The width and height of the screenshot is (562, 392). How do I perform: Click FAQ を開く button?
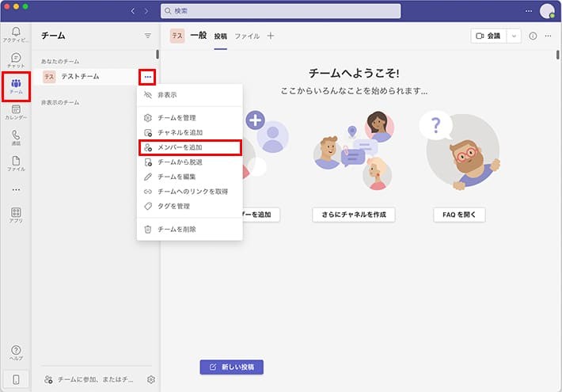[x=459, y=215]
